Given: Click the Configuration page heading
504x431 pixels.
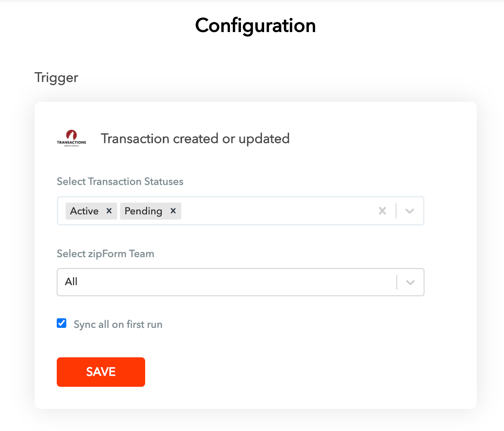Looking at the screenshot, I should click(255, 26).
